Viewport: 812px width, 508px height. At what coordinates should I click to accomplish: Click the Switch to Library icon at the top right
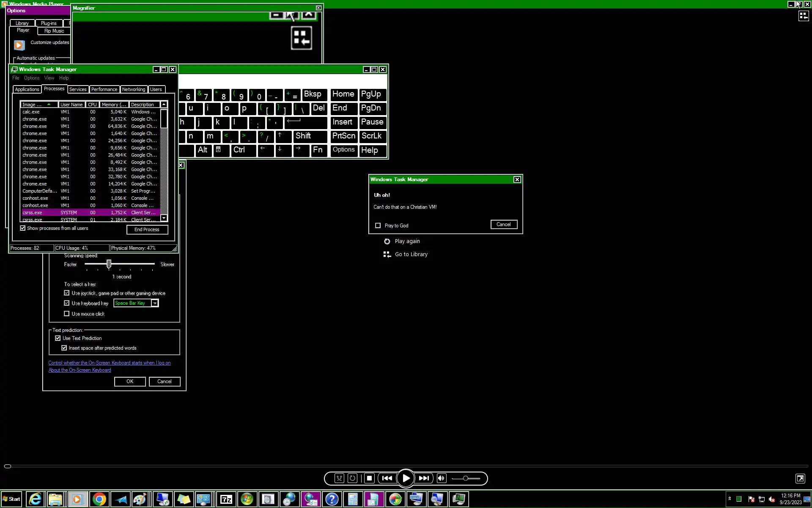[x=803, y=16]
